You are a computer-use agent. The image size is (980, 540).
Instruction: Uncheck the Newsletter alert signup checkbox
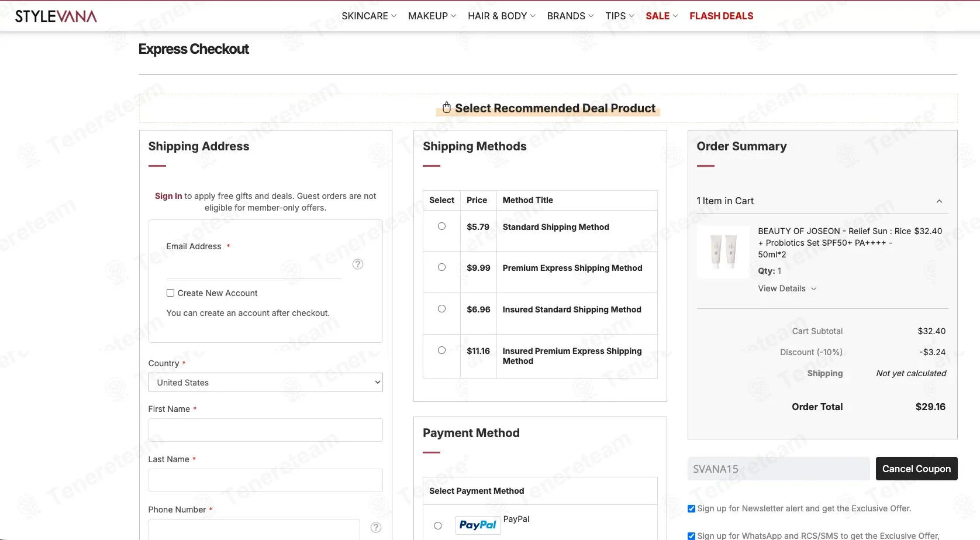692,509
